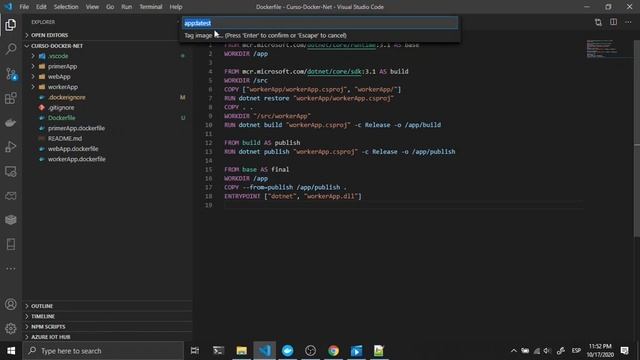Open the Accounts menu icon

coord(11,304)
